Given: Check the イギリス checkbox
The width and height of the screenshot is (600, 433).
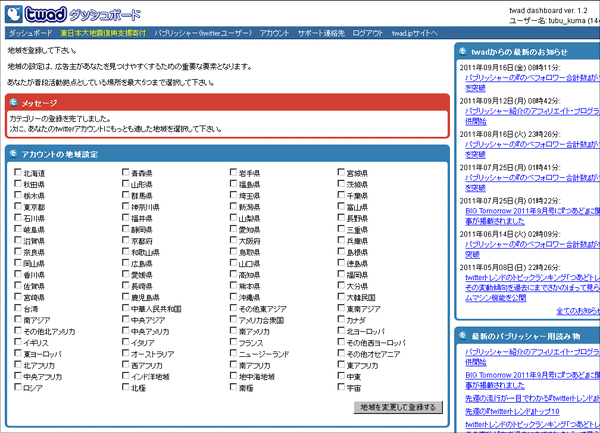Looking at the screenshot, I should [x=18, y=342].
